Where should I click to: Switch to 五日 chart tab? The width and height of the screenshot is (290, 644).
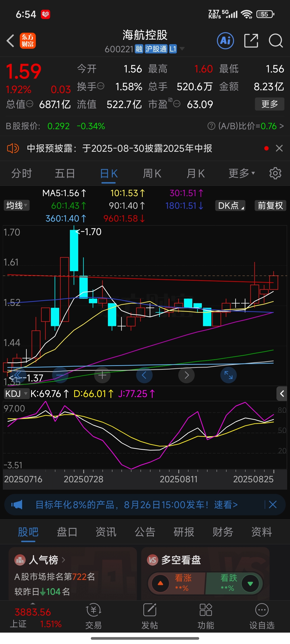[65, 173]
